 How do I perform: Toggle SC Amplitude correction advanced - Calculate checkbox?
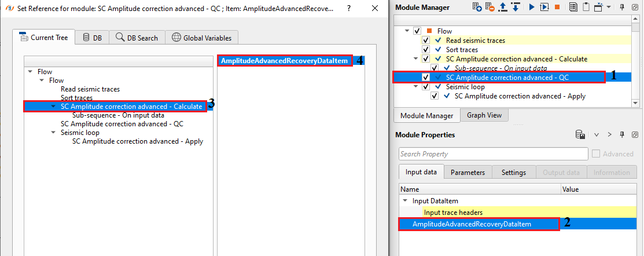tap(426, 58)
